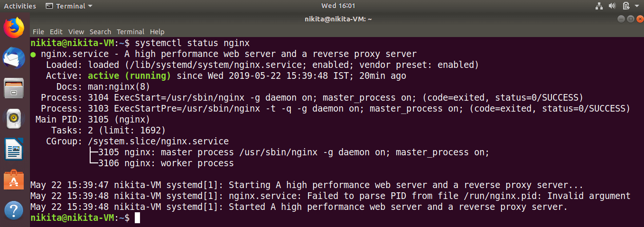Screen dimensions: 644x227
Task: Open the Terminal app menu in top bar
Action: coord(69,6)
